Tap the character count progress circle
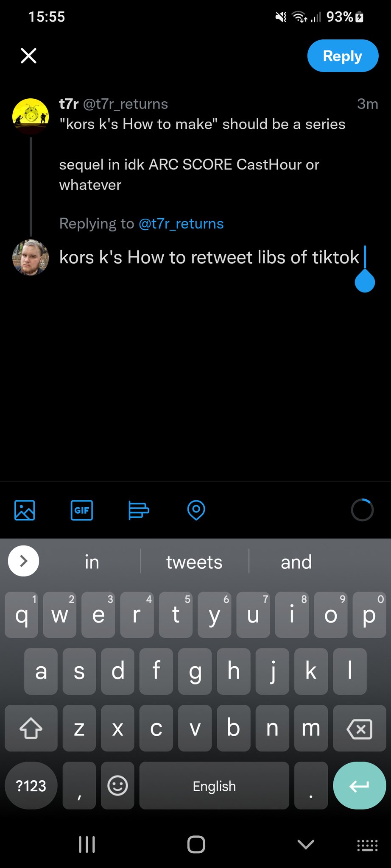Viewport: 391px width, 868px height. (362, 510)
